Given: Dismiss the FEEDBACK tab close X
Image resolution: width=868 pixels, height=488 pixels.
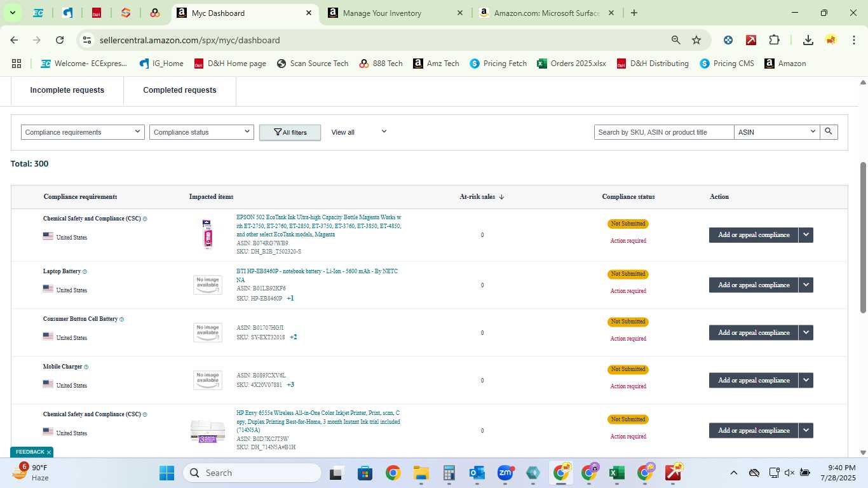Looking at the screenshot, I should click(49, 452).
